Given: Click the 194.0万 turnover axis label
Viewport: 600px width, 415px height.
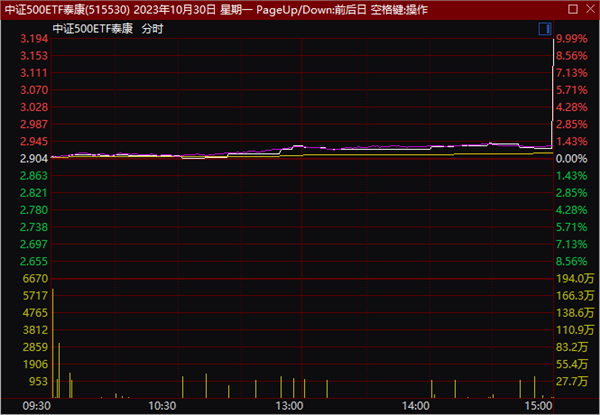Looking at the screenshot, I should (x=574, y=279).
